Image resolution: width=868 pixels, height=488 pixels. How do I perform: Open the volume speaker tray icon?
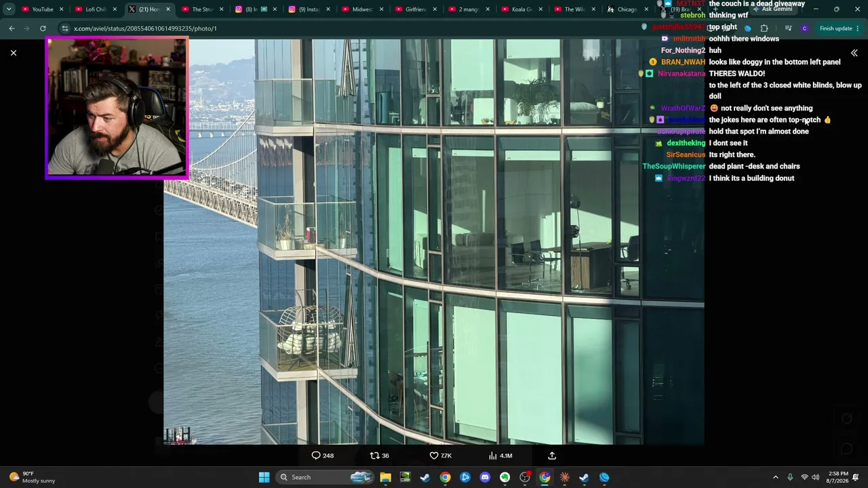pos(815,477)
